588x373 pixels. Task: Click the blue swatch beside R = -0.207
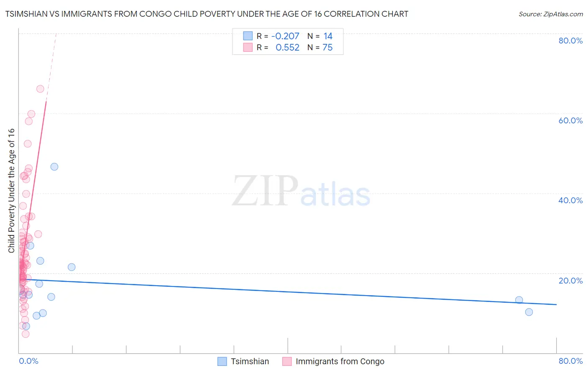248,36
